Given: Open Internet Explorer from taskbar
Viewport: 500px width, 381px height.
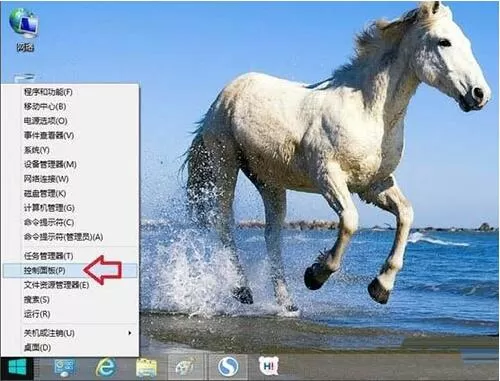Looking at the screenshot, I should tap(106, 367).
